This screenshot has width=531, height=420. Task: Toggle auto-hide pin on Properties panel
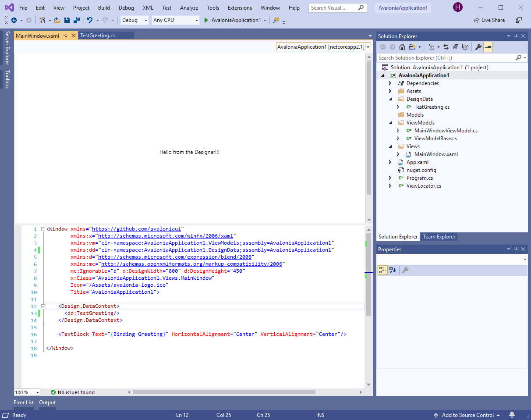(x=516, y=249)
